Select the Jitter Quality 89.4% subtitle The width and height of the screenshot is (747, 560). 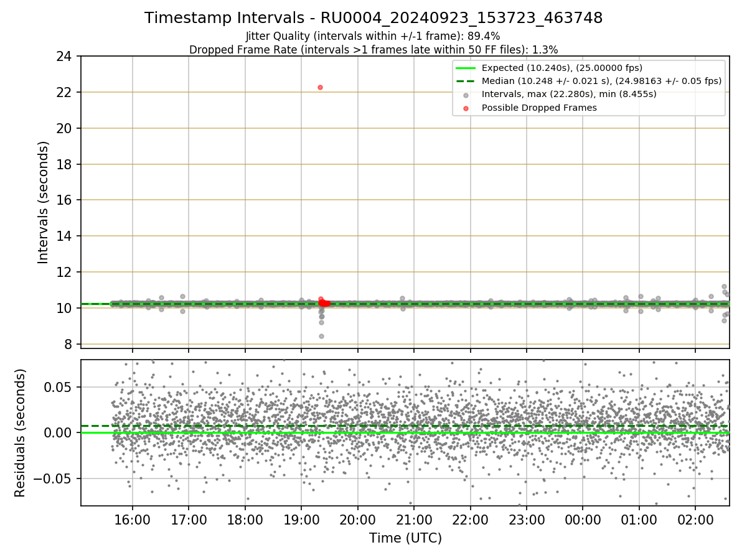pyautogui.click(x=373, y=36)
